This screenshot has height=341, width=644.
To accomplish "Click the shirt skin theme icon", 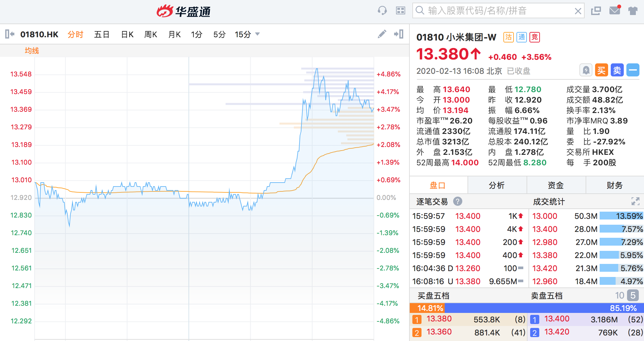I will click(633, 11).
